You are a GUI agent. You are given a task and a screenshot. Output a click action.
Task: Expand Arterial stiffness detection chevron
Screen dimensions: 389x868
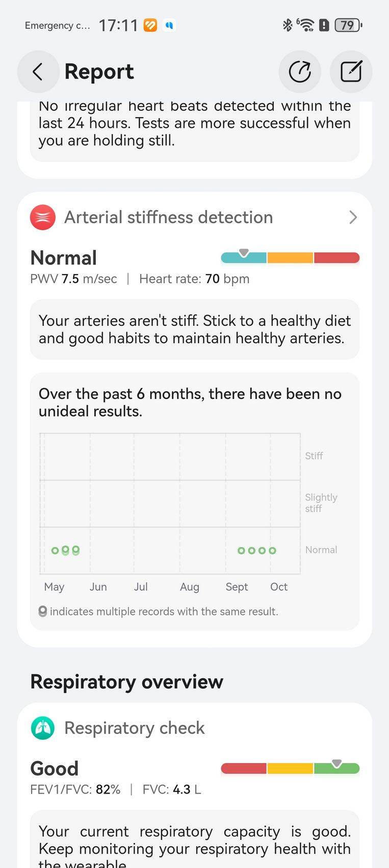[x=353, y=218]
